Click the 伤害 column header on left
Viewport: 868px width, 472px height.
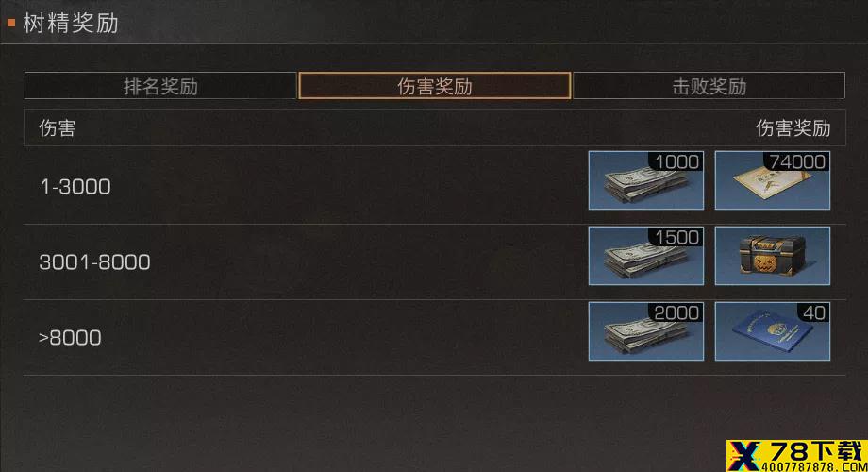(x=57, y=128)
